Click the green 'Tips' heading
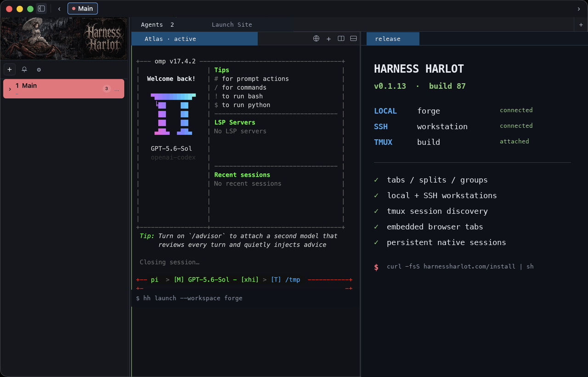The height and width of the screenshot is (377, 588). coord(221,70)
